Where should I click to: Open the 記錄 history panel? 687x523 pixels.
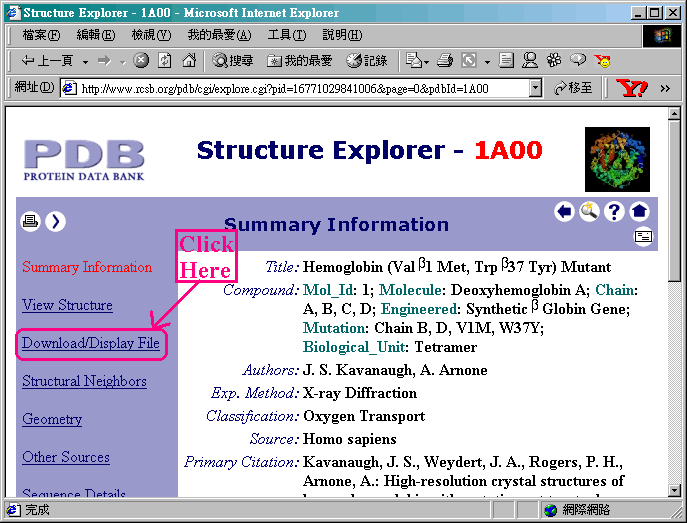(367, 60)
